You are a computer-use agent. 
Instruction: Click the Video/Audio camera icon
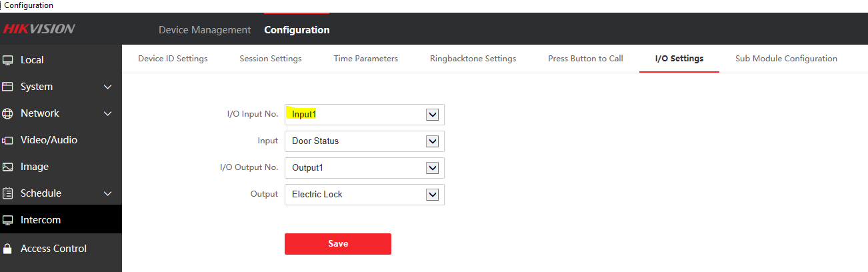8,140
